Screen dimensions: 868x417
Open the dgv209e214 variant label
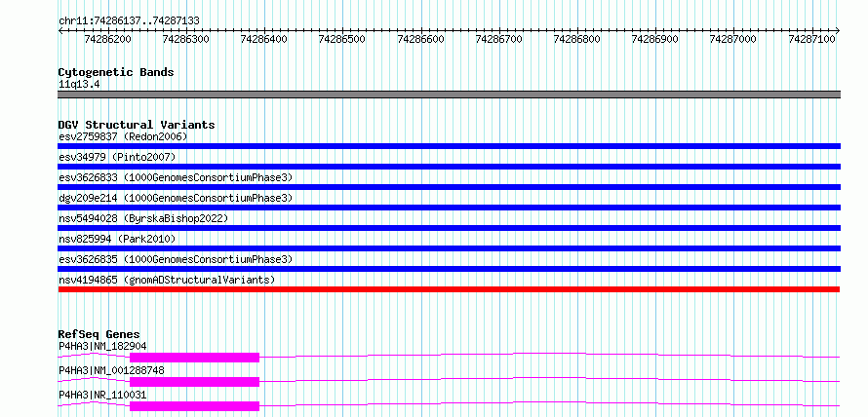tap(176, 198)
